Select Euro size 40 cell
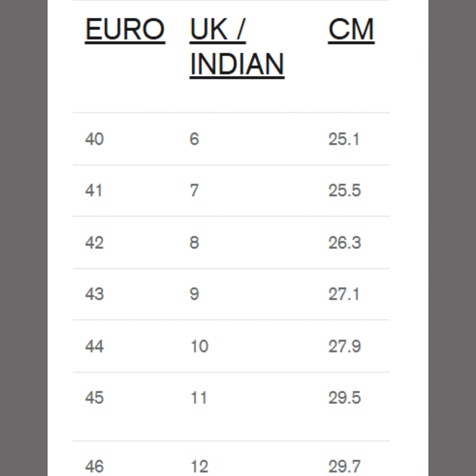This screenshot has width=476, height=476. [x=94, y=139]
